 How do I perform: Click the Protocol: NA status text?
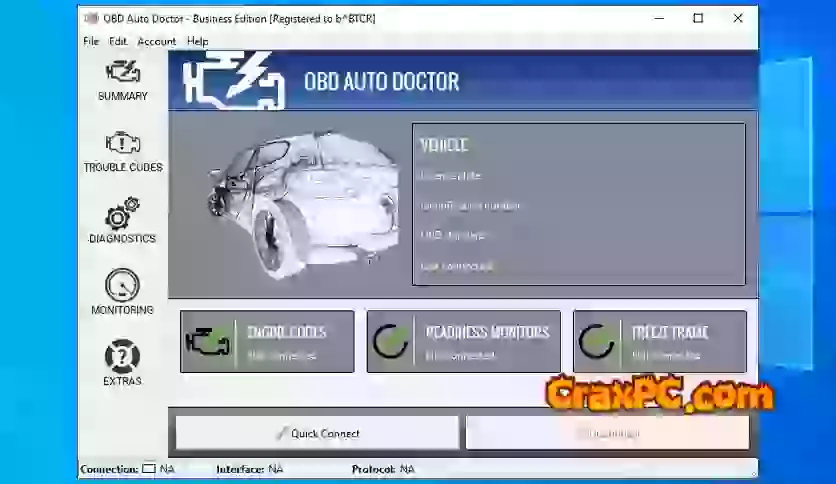click(x=383, y=469)
